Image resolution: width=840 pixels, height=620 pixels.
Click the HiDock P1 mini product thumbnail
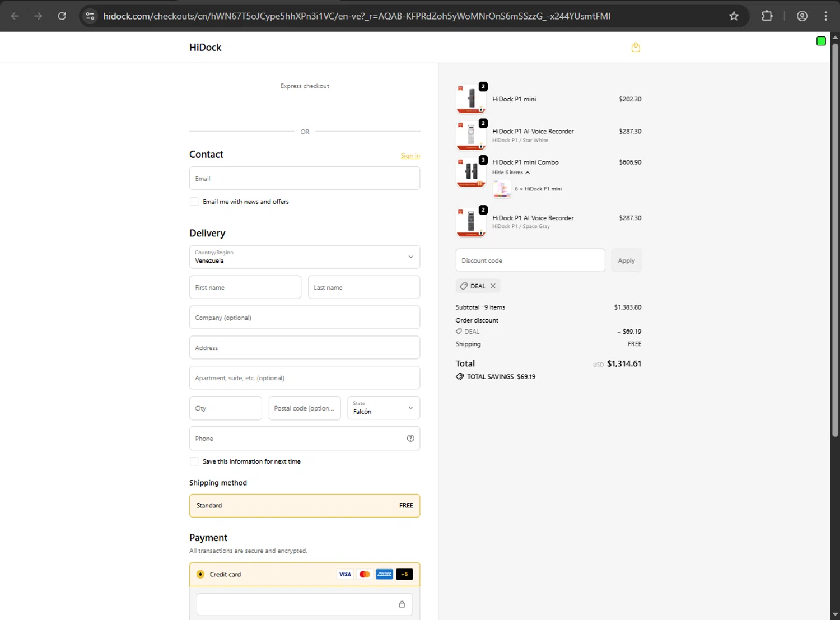point(471,99)
